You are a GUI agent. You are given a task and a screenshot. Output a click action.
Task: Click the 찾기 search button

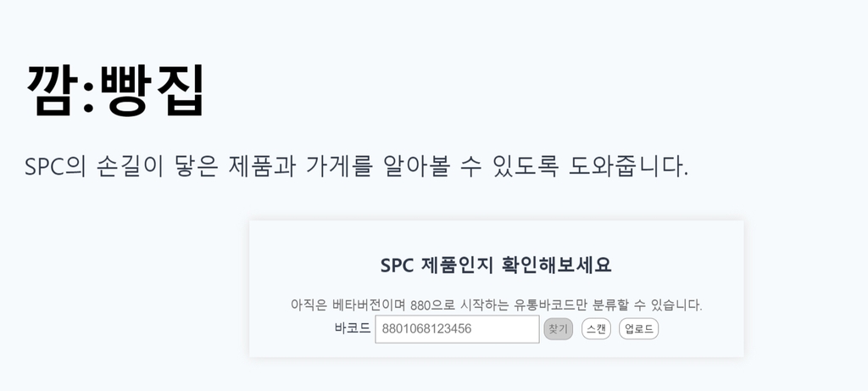click(558, 329)
